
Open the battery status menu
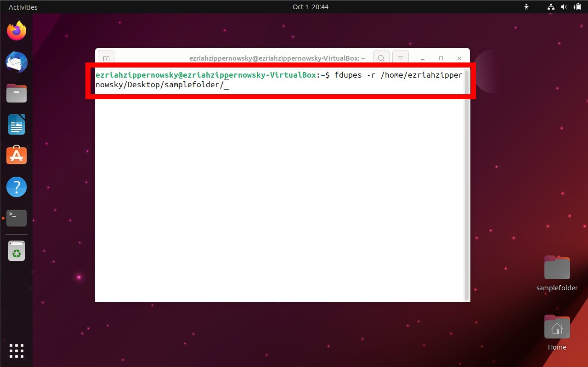coord(577,7)
